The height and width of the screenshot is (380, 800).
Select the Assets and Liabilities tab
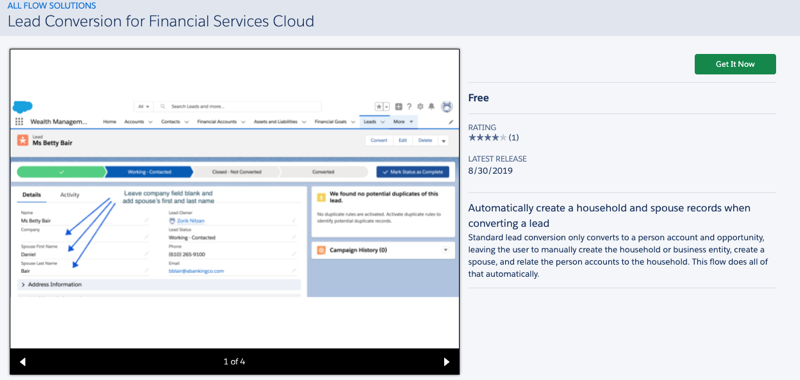click(x=276, y=122)
